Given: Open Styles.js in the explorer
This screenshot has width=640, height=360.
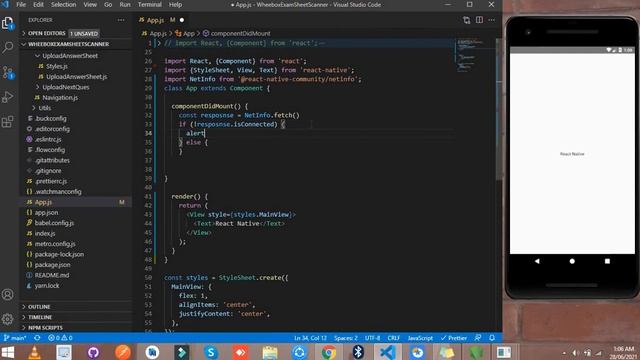Looking at the screenshot, I should (57, 66).
